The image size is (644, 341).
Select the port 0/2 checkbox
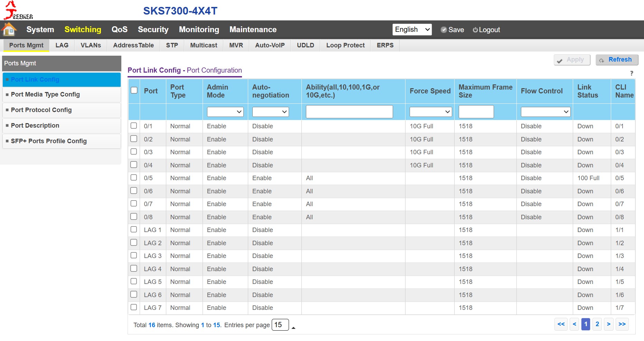pyautogui.click(x=134, y=139)
